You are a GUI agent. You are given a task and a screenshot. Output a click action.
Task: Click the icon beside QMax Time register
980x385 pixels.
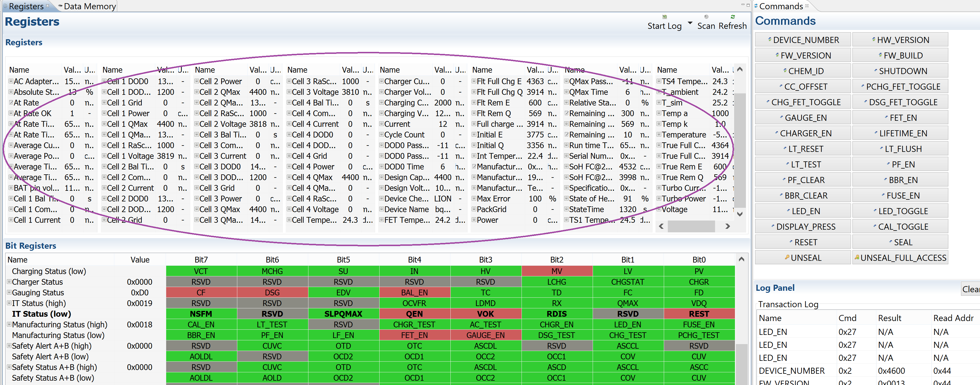point(566,92)
